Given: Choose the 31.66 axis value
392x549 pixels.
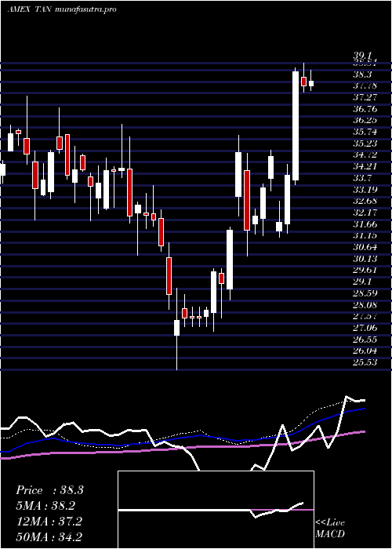Looking at the screenshot, I should (365, 224).
